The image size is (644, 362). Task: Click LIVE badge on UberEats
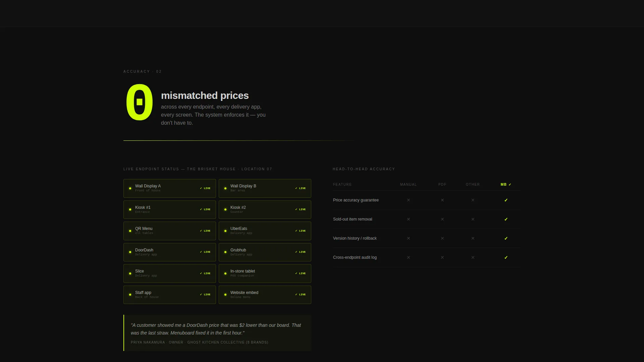pyautogui.click(x=301, y=231)
